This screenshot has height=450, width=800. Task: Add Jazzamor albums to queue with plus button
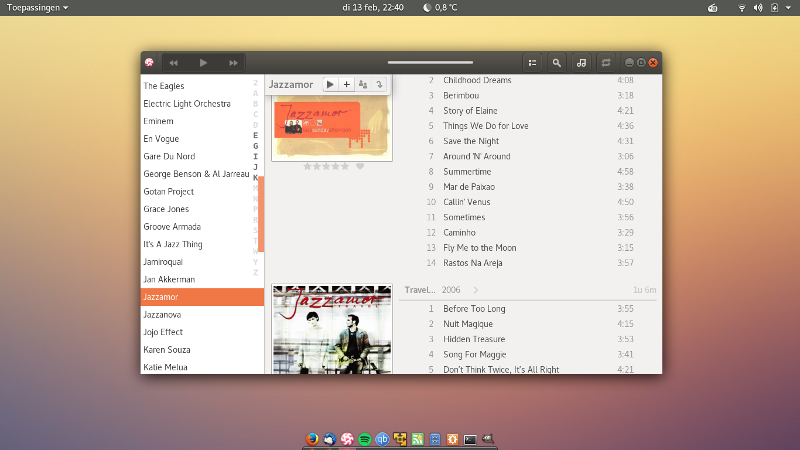point(346,85)
